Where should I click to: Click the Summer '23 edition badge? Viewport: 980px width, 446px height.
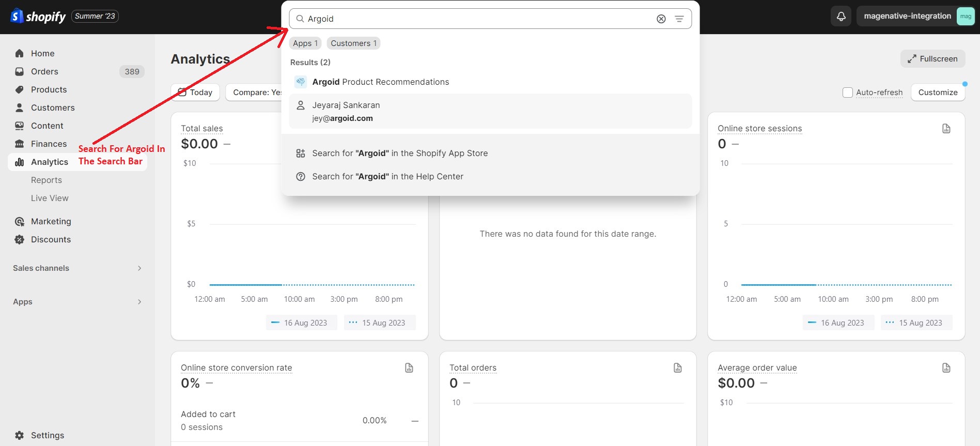pyautogui.click(x=95, y=17)
